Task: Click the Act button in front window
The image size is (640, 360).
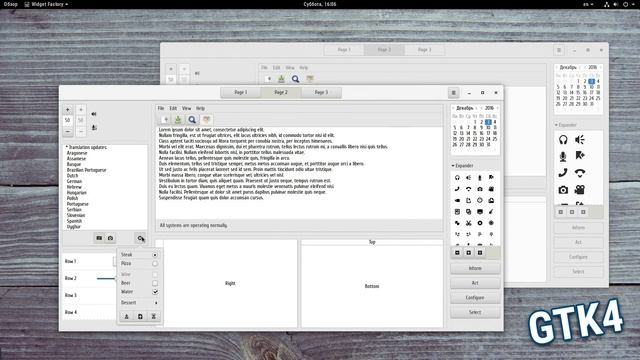Action: [x=475, y=283]
